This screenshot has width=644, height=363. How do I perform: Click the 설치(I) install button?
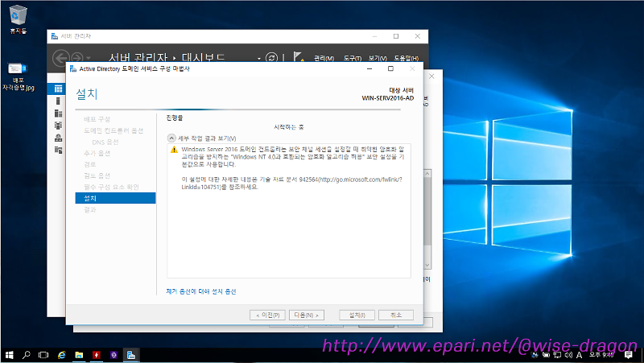[357, 315]
